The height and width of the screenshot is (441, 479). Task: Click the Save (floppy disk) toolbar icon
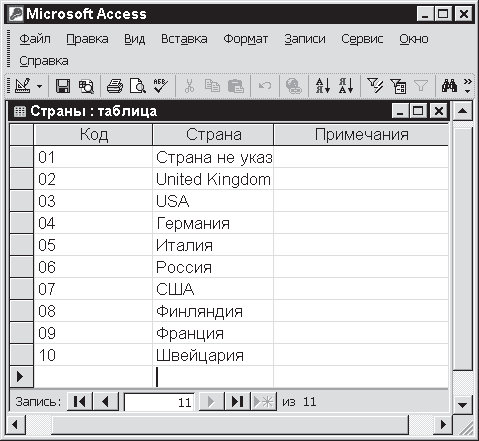(63, 86)
